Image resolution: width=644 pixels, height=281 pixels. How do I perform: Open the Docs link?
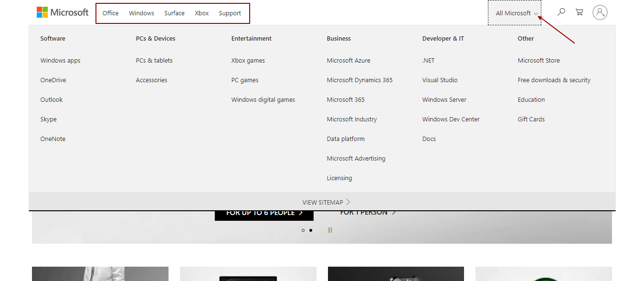(x=429, y=139)
